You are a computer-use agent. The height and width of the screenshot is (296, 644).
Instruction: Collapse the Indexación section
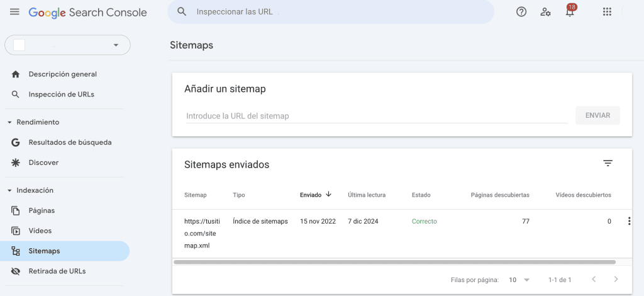(9, 190)
